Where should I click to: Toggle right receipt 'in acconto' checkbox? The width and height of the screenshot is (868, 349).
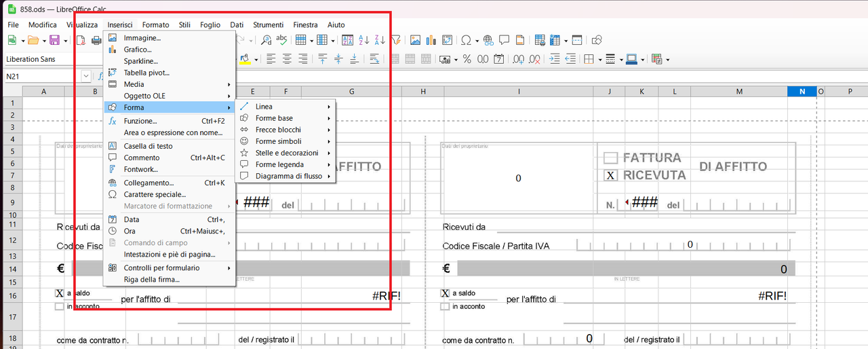(x=445, y=306)
